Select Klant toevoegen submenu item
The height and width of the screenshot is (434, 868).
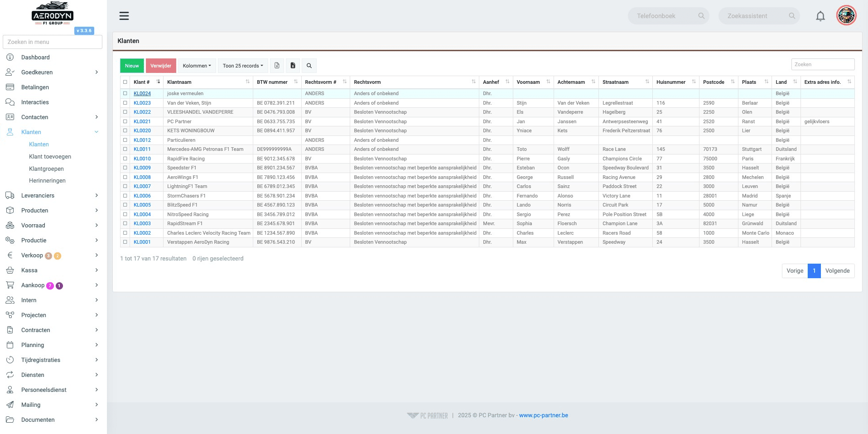tap(50, 156)
